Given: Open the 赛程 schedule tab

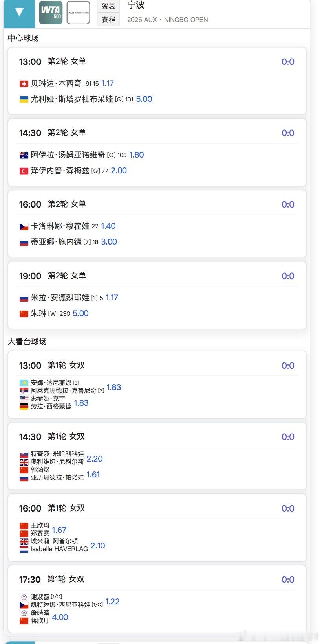Looking at the screenshot, I should (108, 19).
